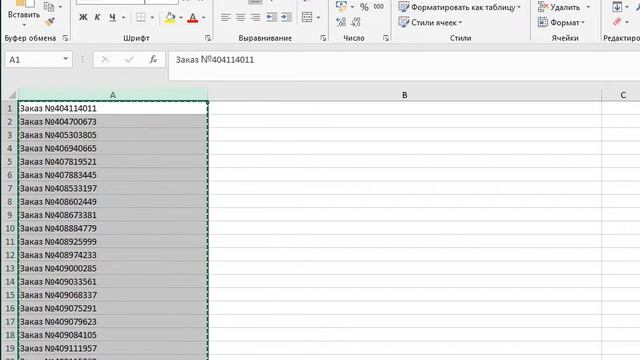This screenshot has width=640, height=360.
Task: Decrease indent
Action: pyautogui.click(x=271, y=17)
